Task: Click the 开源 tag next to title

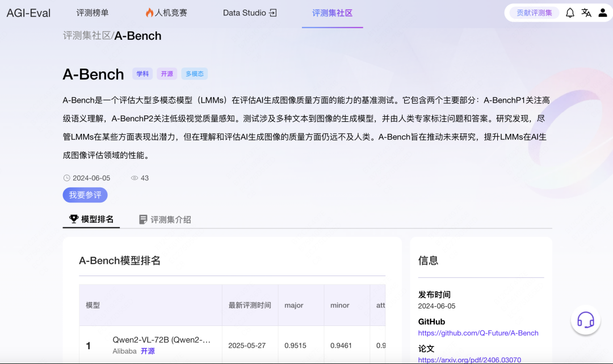Action: pos(167,74)
